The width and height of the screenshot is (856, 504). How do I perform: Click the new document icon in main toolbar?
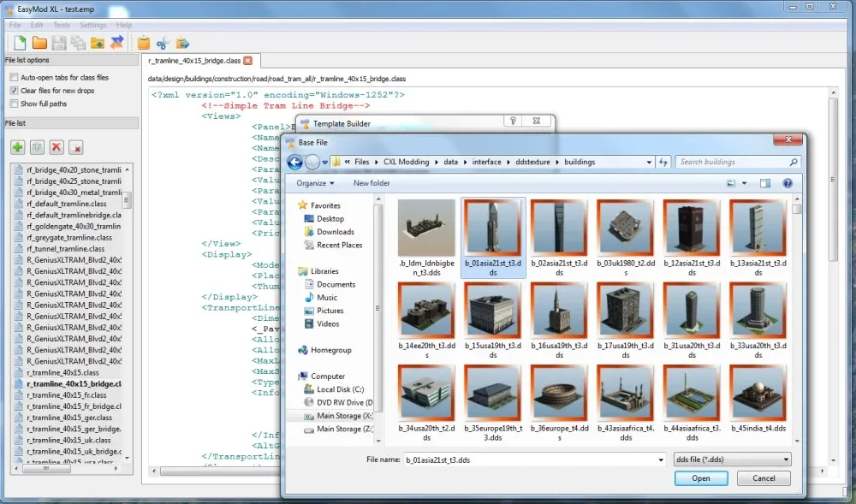click(x=20, y=43)
